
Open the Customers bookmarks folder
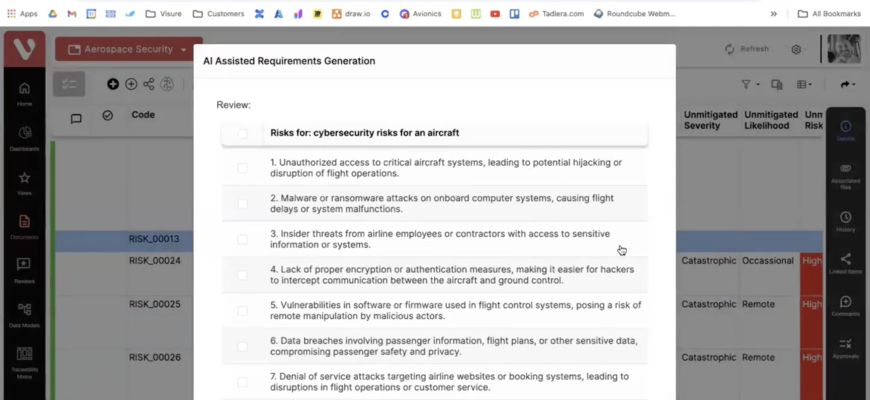218,14
